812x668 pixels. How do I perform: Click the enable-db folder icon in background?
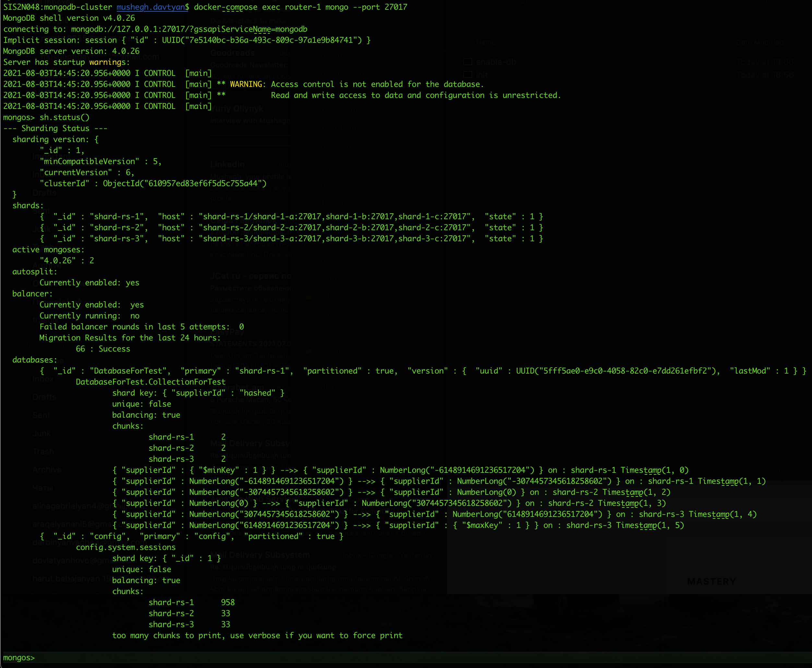coord(468,62)
